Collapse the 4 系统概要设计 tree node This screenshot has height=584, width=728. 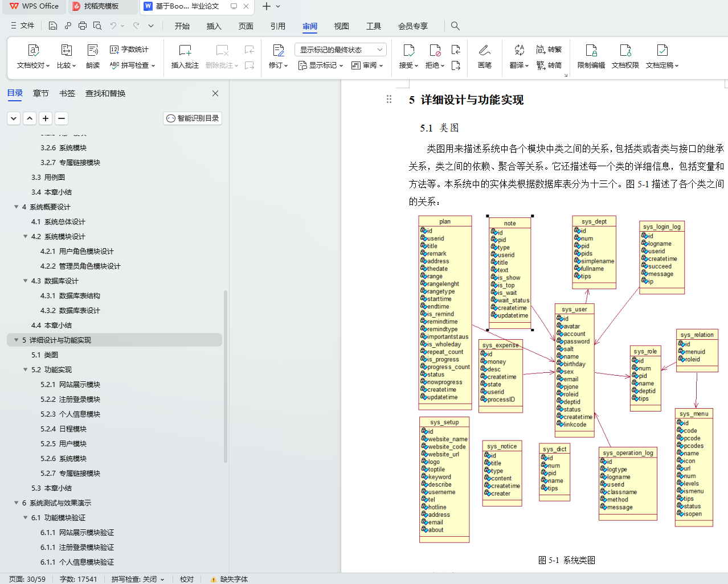point(16,207)
